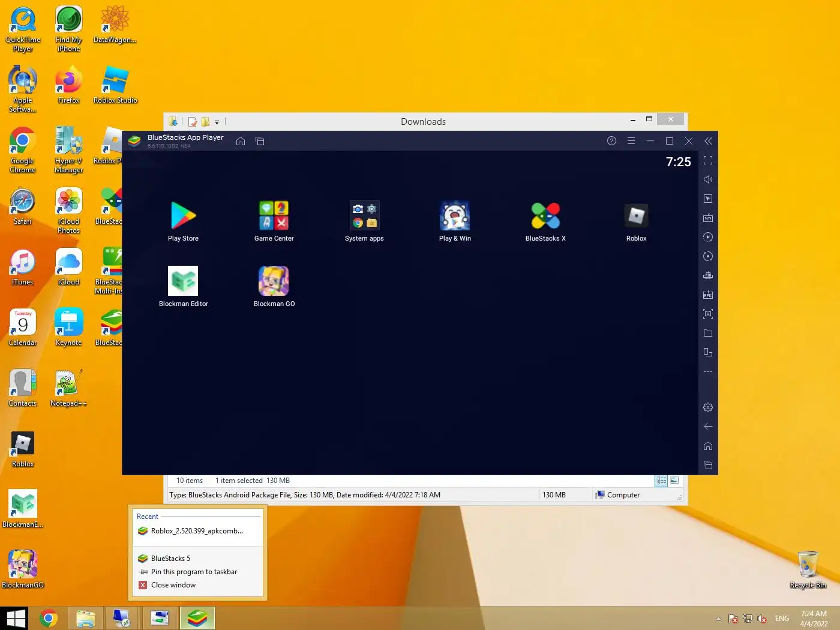
Task: Open the System apps folder
Action: [364, 221]
